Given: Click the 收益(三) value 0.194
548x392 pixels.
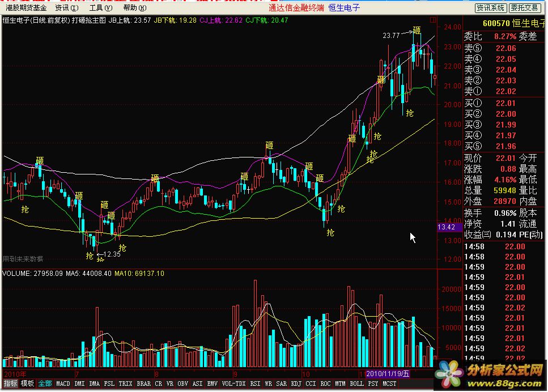Looking at the screenshot, I should (505, 235).
